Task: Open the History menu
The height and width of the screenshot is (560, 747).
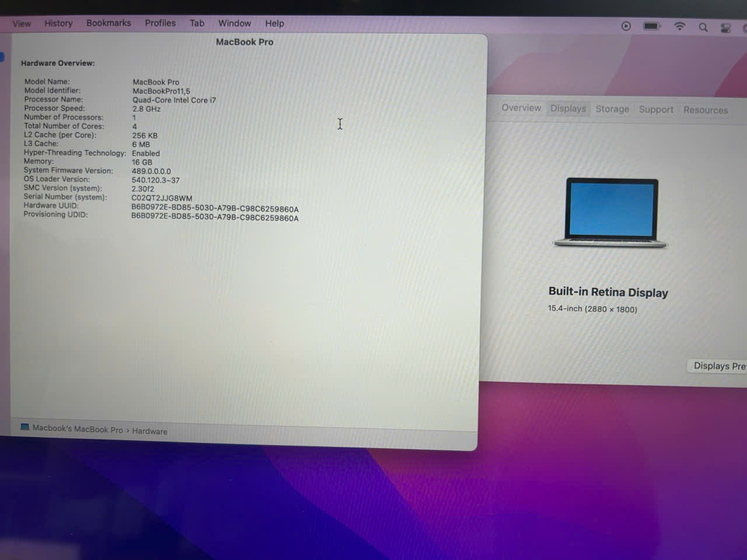Action: (58, 23)
